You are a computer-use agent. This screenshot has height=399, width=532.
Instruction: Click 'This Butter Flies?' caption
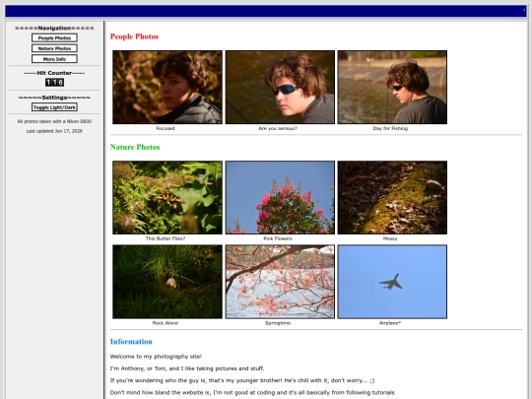[166, 238]
